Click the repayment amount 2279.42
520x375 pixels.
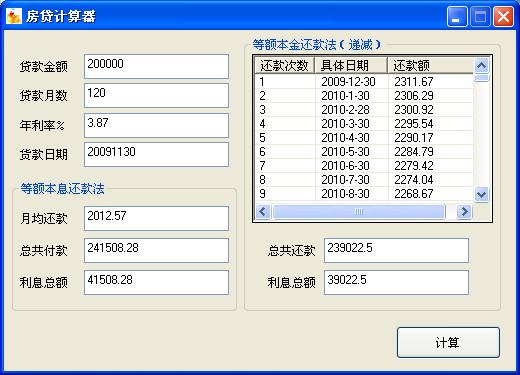click(x=414, y=166)
